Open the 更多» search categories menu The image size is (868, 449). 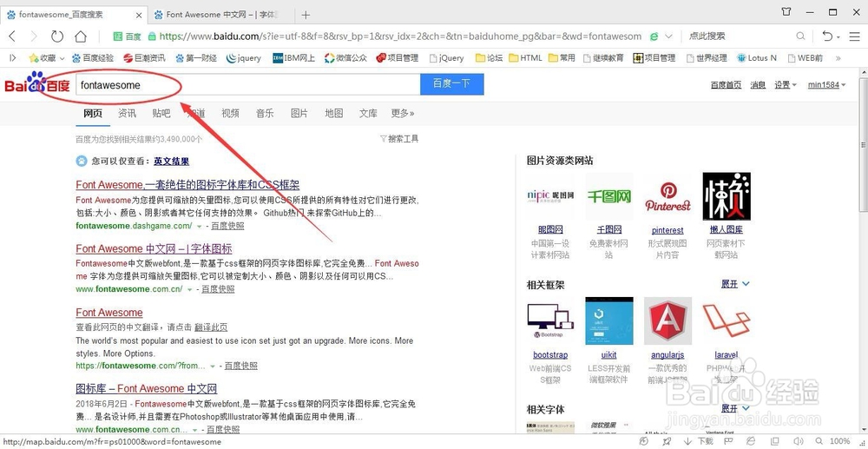pos(403,113)
